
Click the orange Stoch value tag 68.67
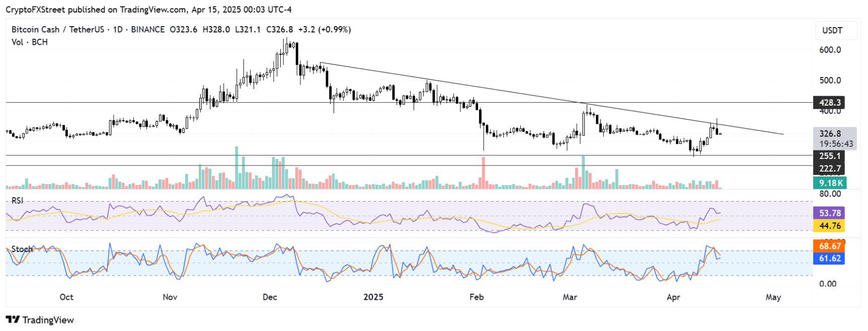pyautogui.click(x=829, y=246)
